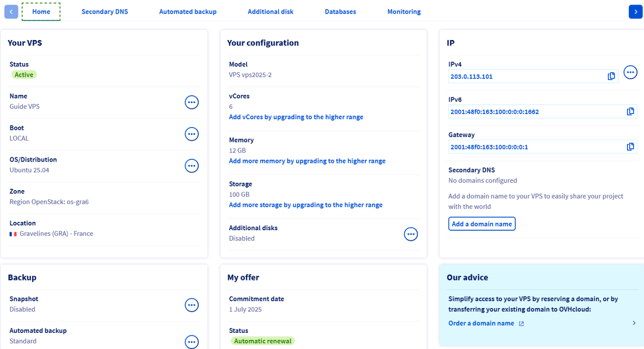Open the Automated backup actions menu
This screenshot has height=349, width=644.
click(x=191, y=342)
